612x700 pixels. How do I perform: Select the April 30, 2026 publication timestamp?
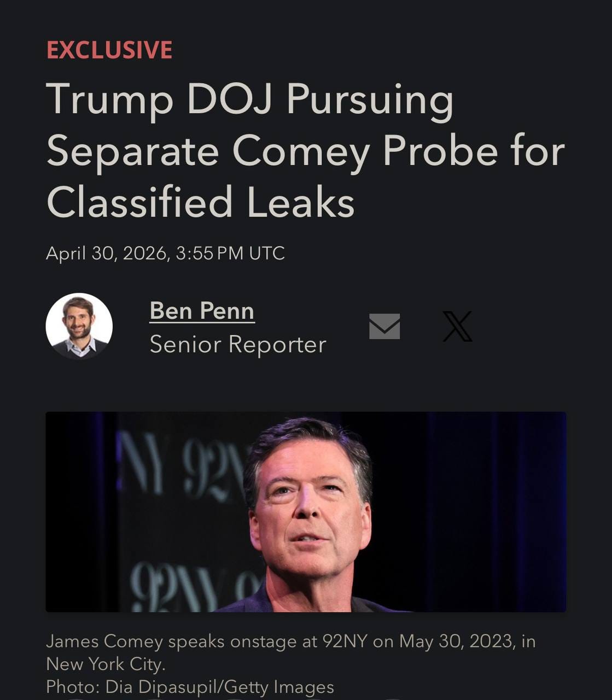point(165,253)
